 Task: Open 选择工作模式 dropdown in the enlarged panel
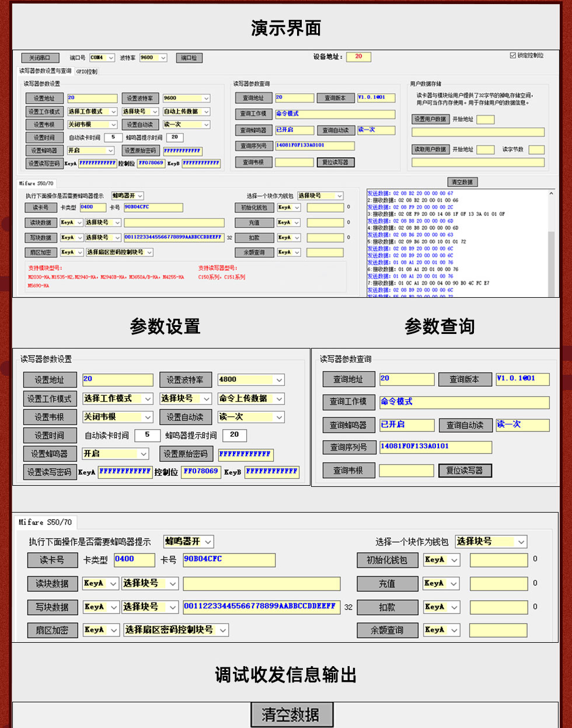[x=117, y=399]
